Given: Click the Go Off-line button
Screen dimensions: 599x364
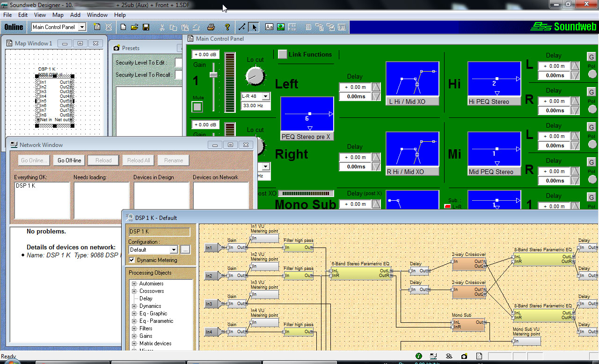Looking at the screenshot, I should coord(69,160).
